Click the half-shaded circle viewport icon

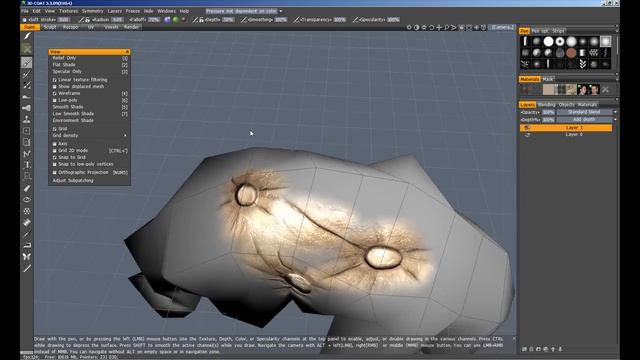(x=416, y=27)
